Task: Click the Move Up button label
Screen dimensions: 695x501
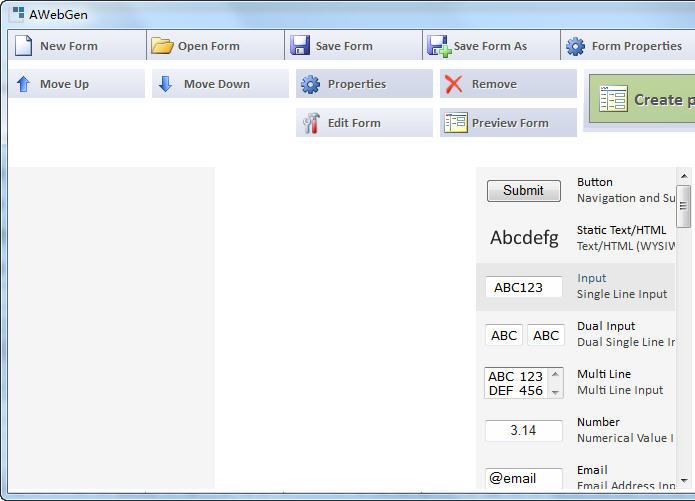Action: coord(64,84)
